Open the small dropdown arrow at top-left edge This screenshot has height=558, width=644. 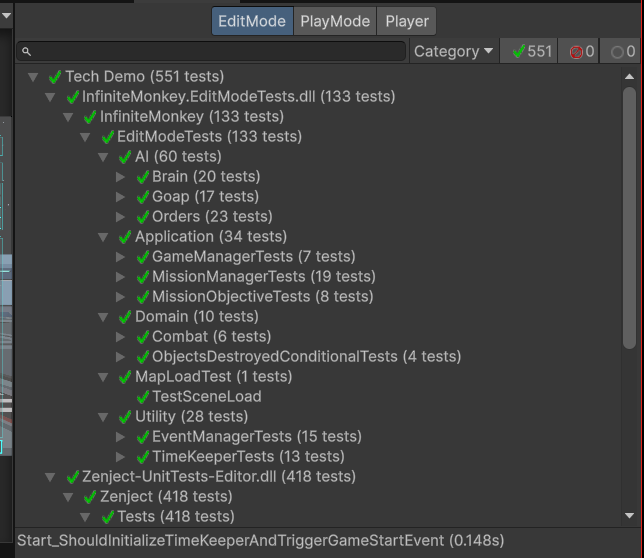tap(6, 16)
